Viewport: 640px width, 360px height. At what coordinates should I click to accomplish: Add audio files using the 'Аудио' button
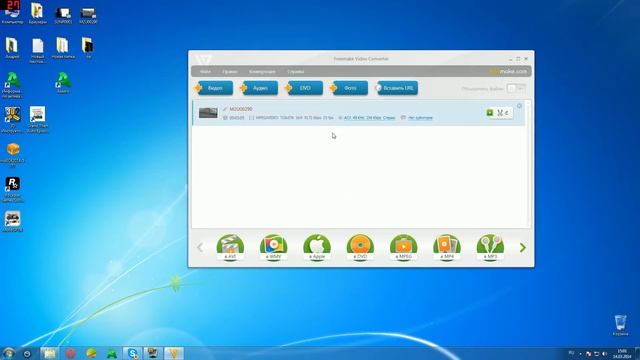tap(259, 88)
